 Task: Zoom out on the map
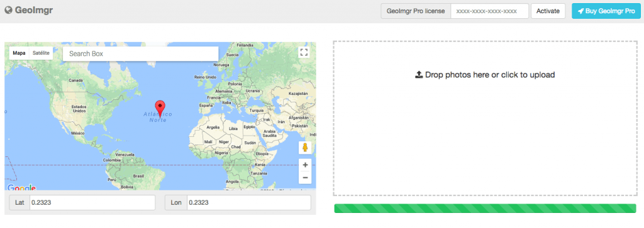[x=305, y=178]
